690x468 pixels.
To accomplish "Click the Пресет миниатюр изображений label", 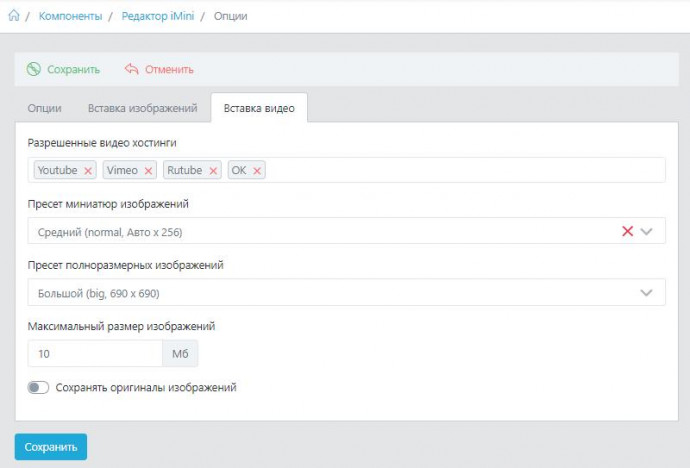I will [108, 204].
